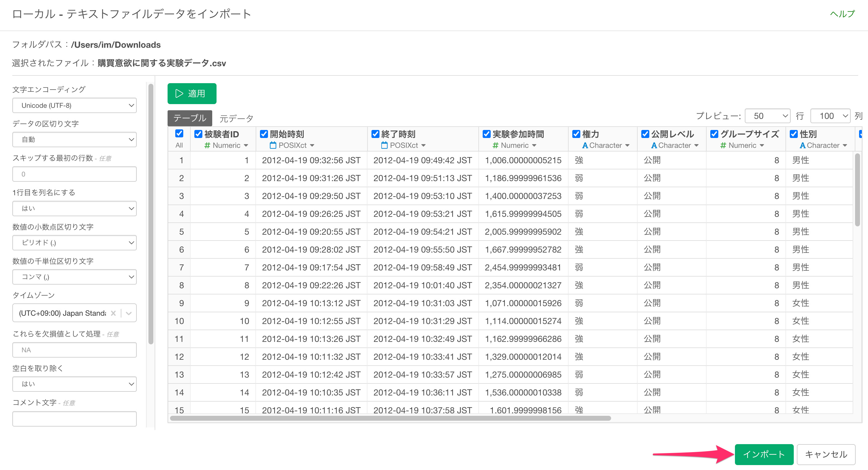Uncheck the 終了時刻 column checkbox
The width and height of the screenshot is (868, 470).
(x=375, y=134)
